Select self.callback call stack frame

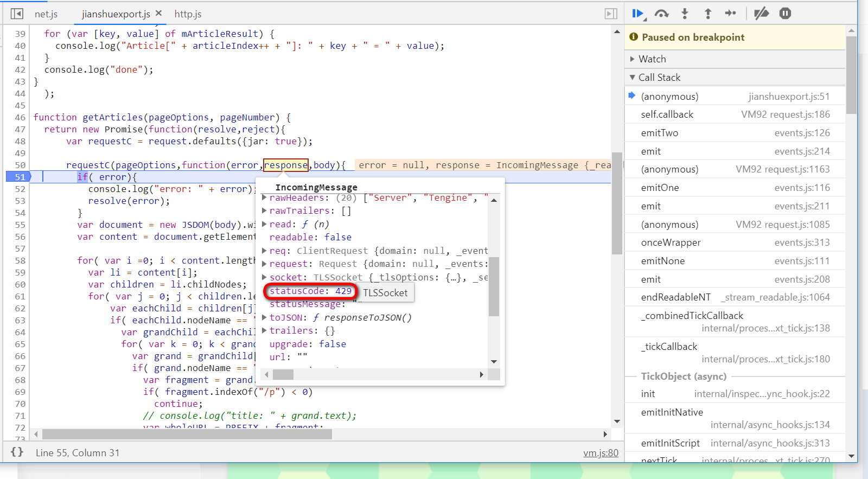pos(735,114)
